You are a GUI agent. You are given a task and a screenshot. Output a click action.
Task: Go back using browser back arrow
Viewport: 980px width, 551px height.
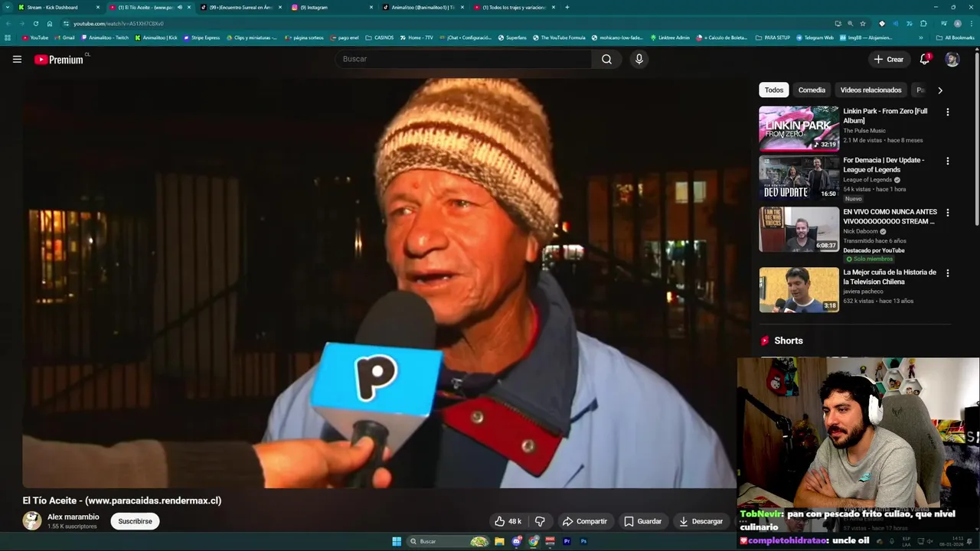tap(8, 24)
